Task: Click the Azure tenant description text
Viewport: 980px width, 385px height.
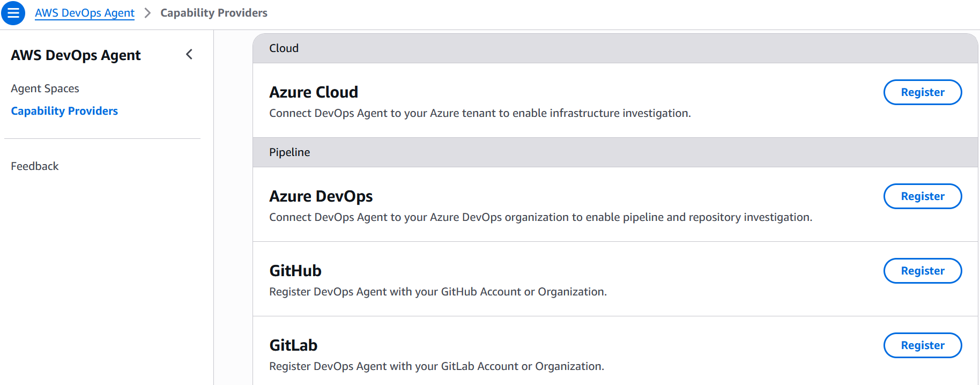Action: pos(480,113)
